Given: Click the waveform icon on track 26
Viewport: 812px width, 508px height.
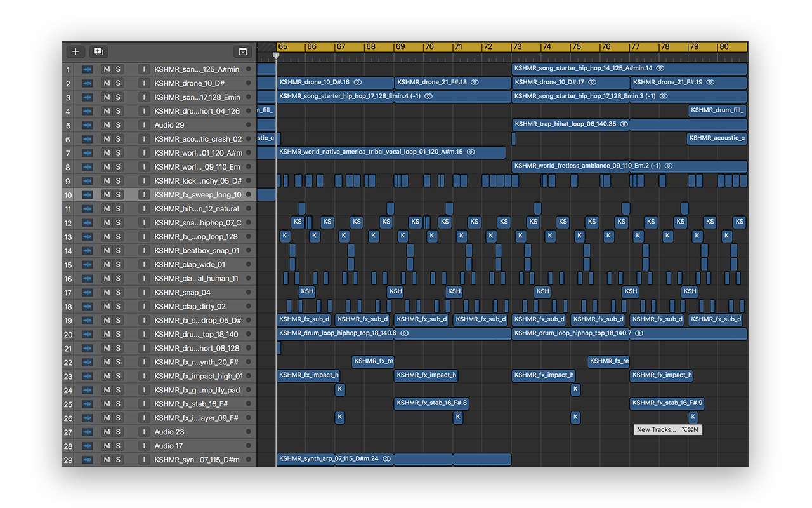Looking at the screenshot, I should coord(87,418).
